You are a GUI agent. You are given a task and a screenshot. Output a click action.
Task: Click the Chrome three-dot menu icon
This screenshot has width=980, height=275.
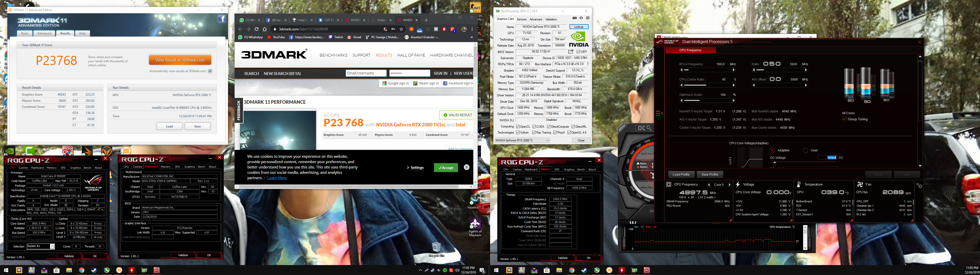472,29
